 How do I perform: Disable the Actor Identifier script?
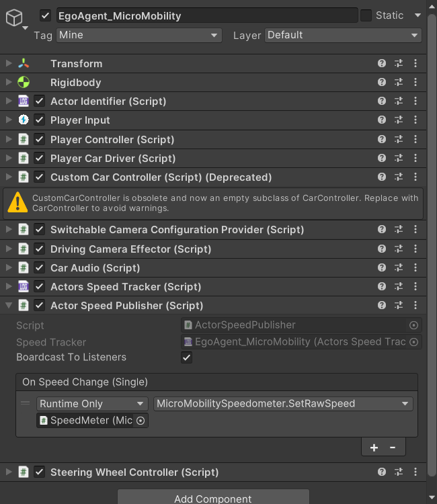click(x=39, y=101)
